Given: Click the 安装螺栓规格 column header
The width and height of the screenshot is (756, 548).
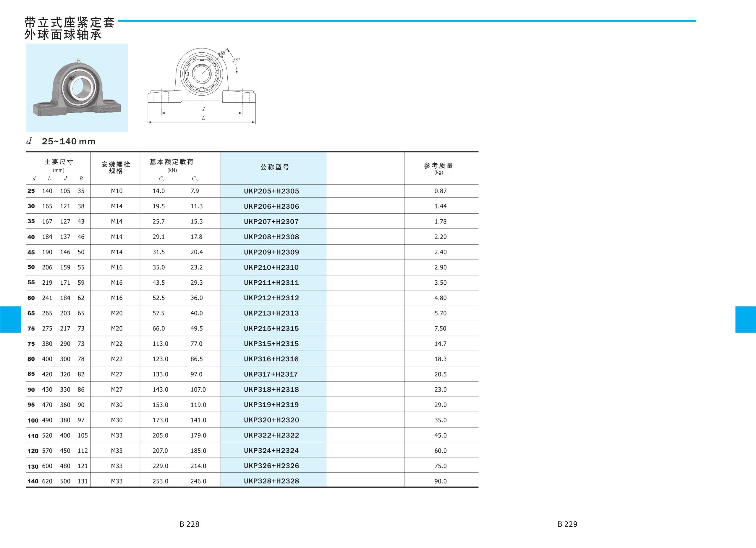Looking at the screenshot, I should coord(116,167).
